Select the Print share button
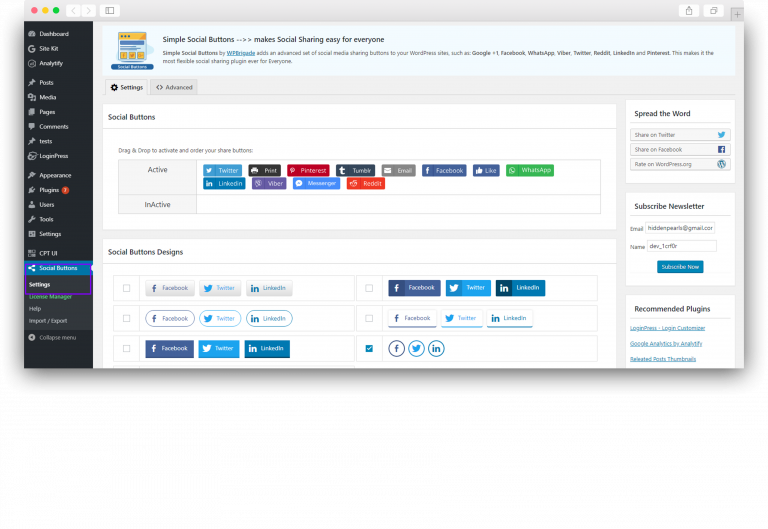Screen dimensions: 768x529 (x=264, y=170)
